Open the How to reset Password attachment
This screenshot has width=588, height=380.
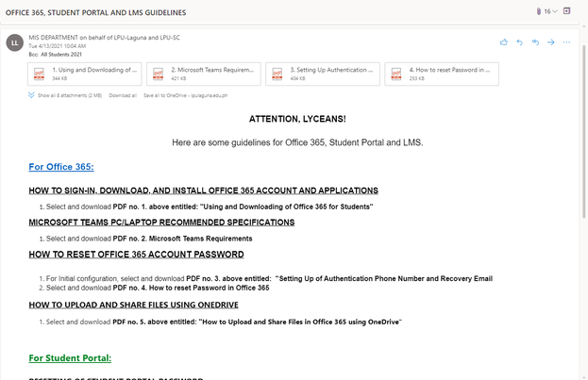click(x=442, y=74)
